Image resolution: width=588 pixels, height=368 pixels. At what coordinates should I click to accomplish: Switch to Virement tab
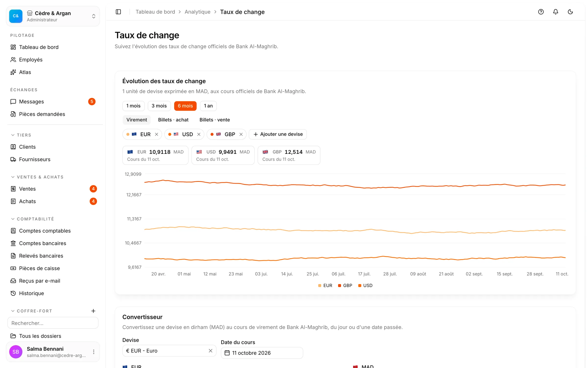click(x=136, y=120)
